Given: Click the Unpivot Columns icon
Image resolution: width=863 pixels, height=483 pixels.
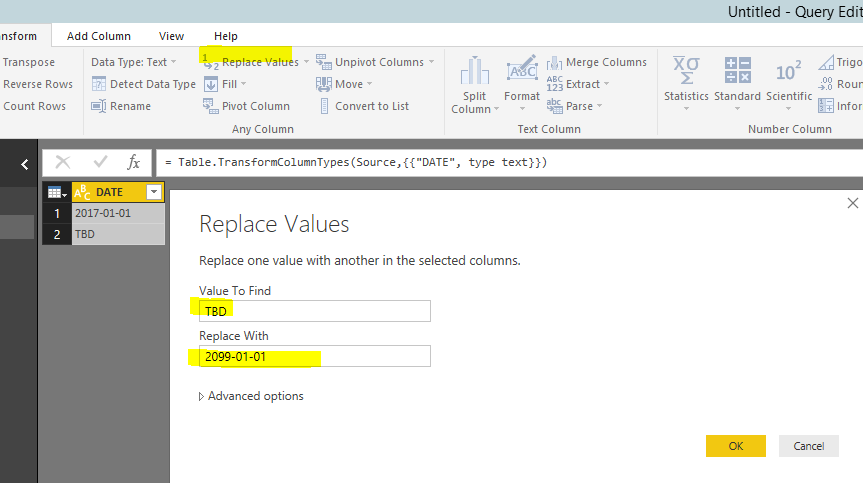Looking at the screenshot, I should pyautogui.click(x=324, y=62).
